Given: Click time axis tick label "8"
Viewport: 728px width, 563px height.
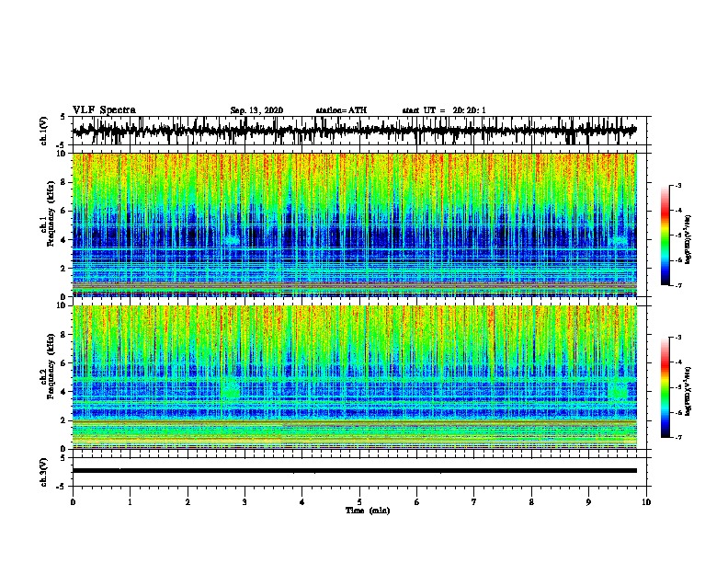Looking at the screenshot, I should coord(531,502).
